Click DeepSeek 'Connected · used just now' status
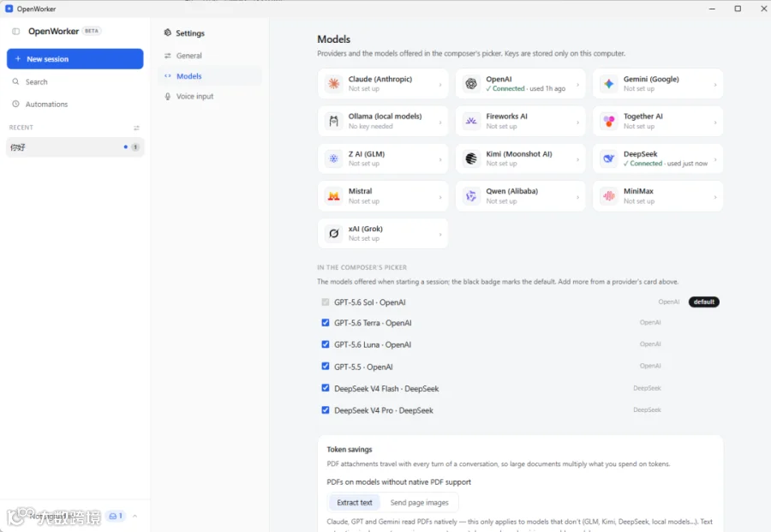 coord(666,164)
